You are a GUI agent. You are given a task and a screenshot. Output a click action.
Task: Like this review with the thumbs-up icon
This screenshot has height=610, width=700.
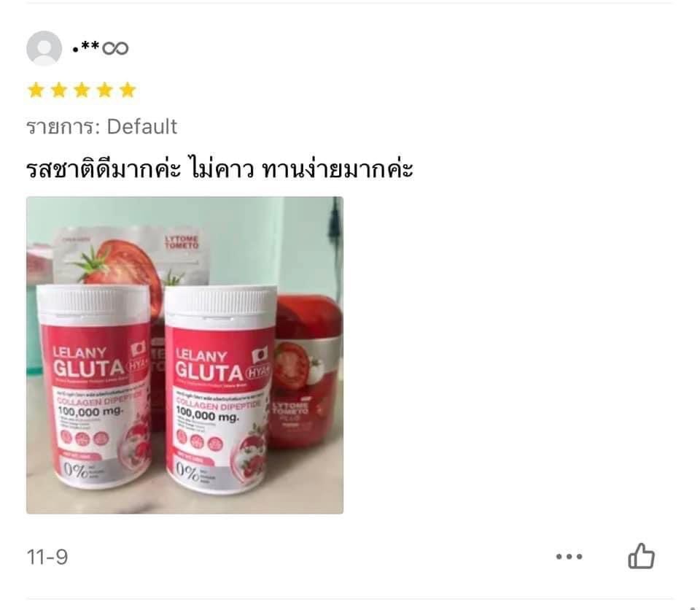pos(641,556)
